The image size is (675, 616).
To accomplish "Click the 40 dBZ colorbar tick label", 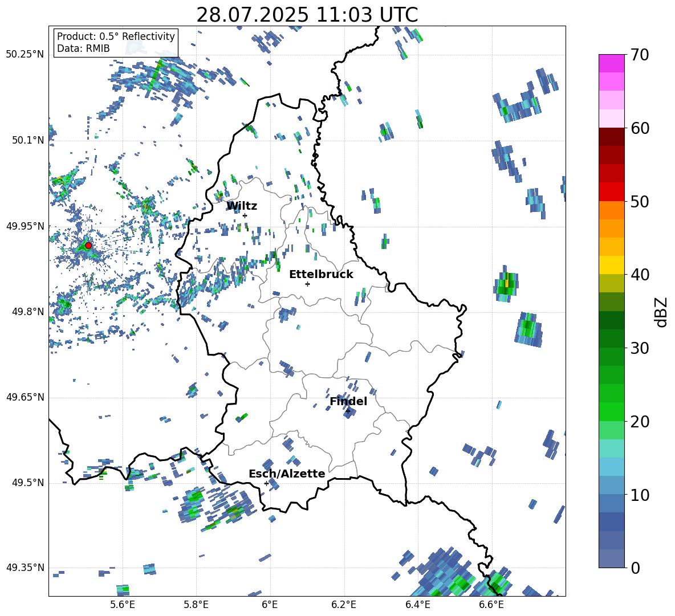I will click(640, 275).
